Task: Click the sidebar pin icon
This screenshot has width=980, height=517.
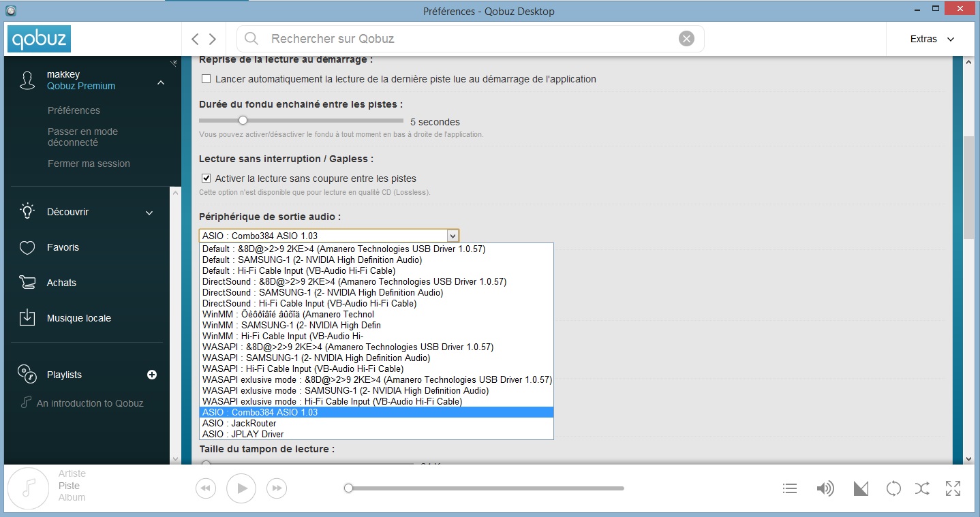Action: coord(173,63)
